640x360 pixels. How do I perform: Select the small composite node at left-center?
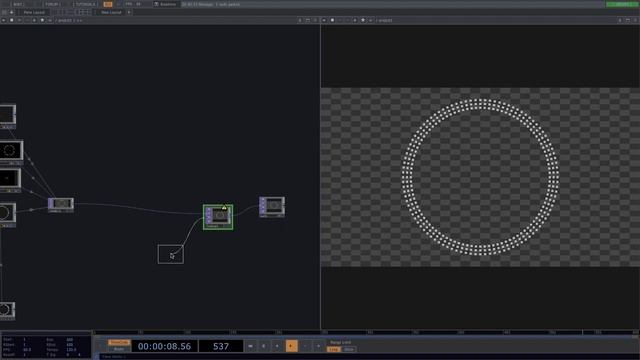point(61,204)
